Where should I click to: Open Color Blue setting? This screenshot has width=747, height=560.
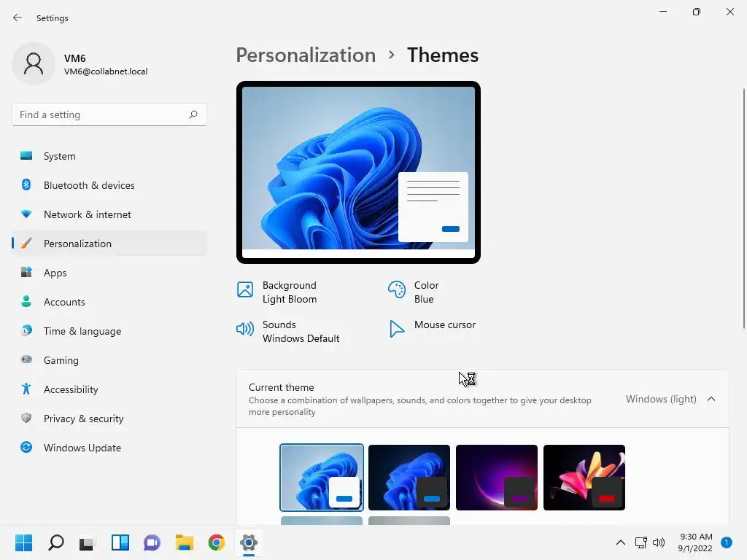tap(413, 292)
